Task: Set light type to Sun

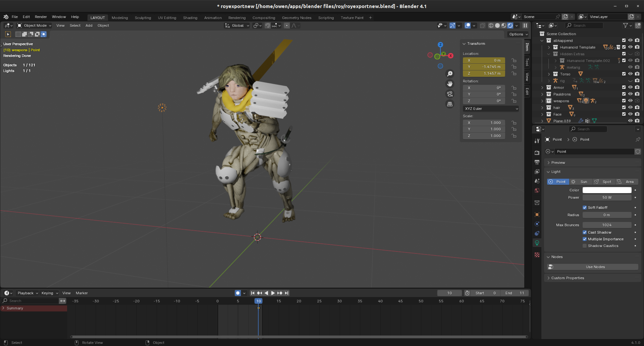Action: [581, 182]
